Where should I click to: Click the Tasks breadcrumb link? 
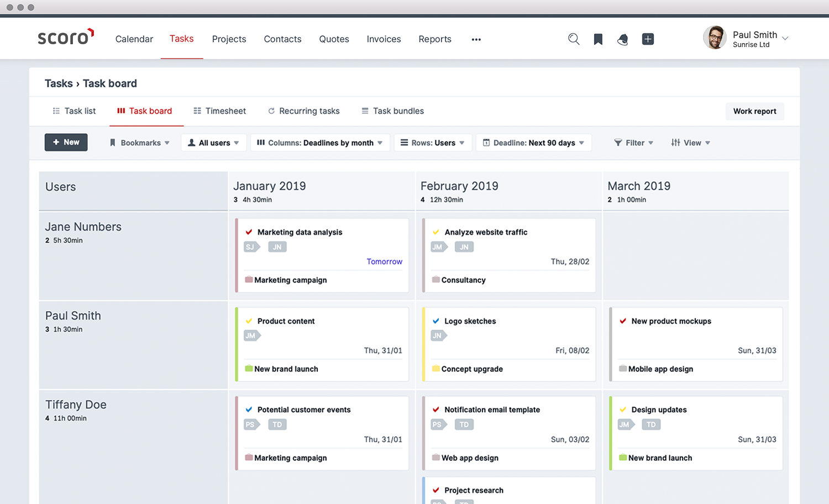tap(59, 83)
